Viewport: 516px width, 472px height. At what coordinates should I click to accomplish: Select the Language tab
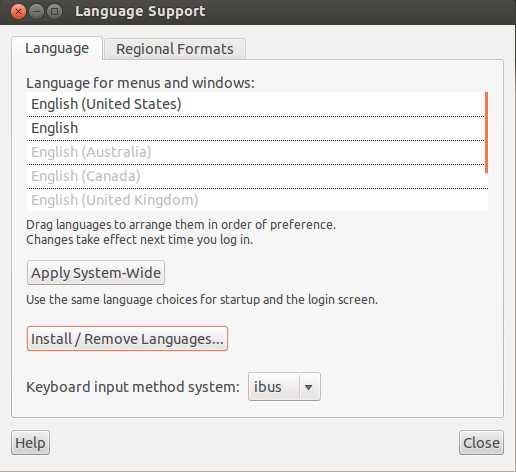click(x=57, y=49)
